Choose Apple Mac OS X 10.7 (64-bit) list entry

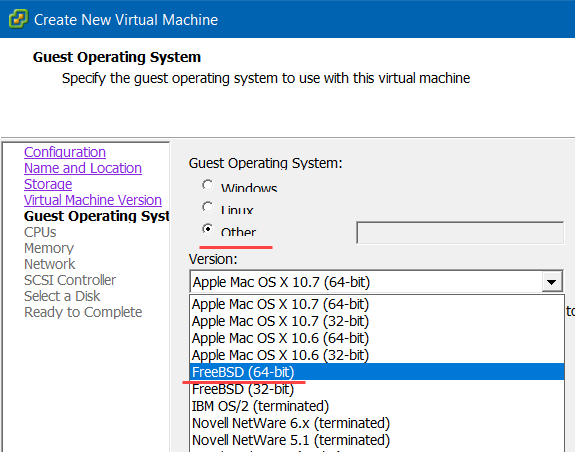[377, 304]
